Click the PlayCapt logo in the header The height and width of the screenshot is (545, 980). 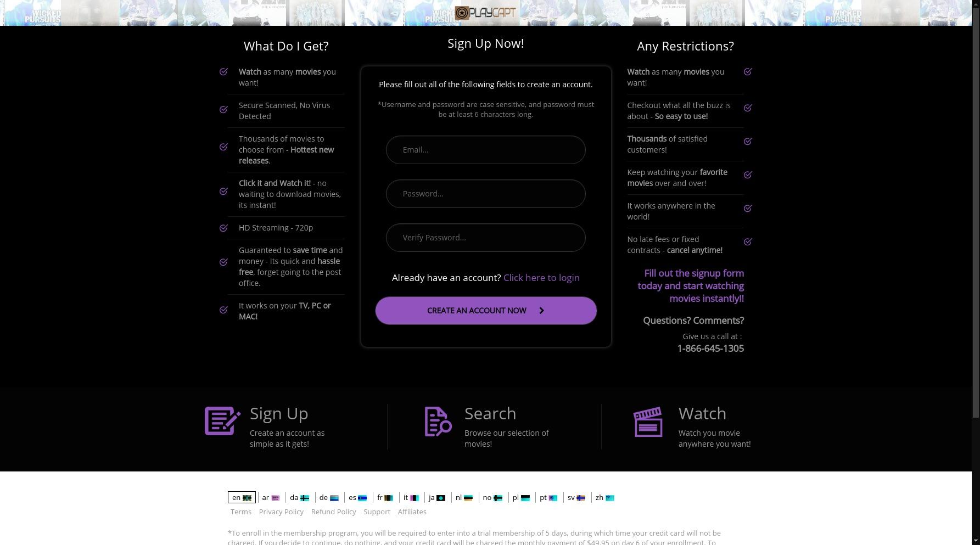[485, 13]
